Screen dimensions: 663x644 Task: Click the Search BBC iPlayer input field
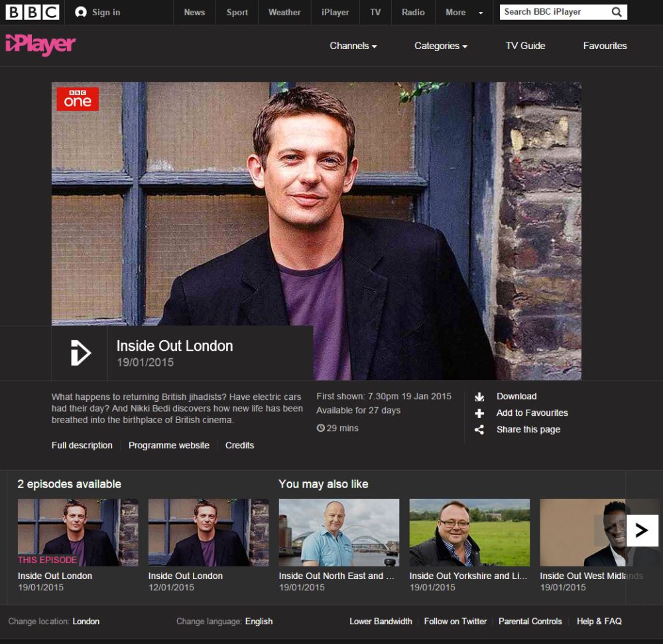[x=554, y=12]
